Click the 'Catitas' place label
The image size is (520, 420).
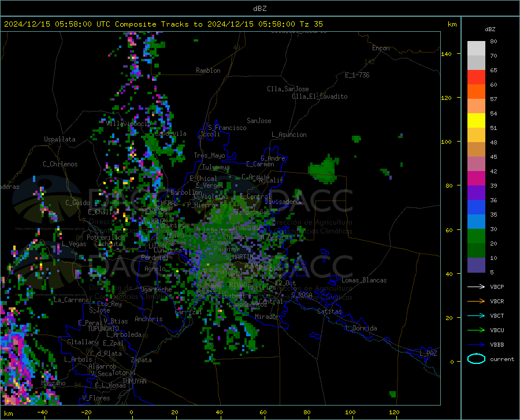329,311
